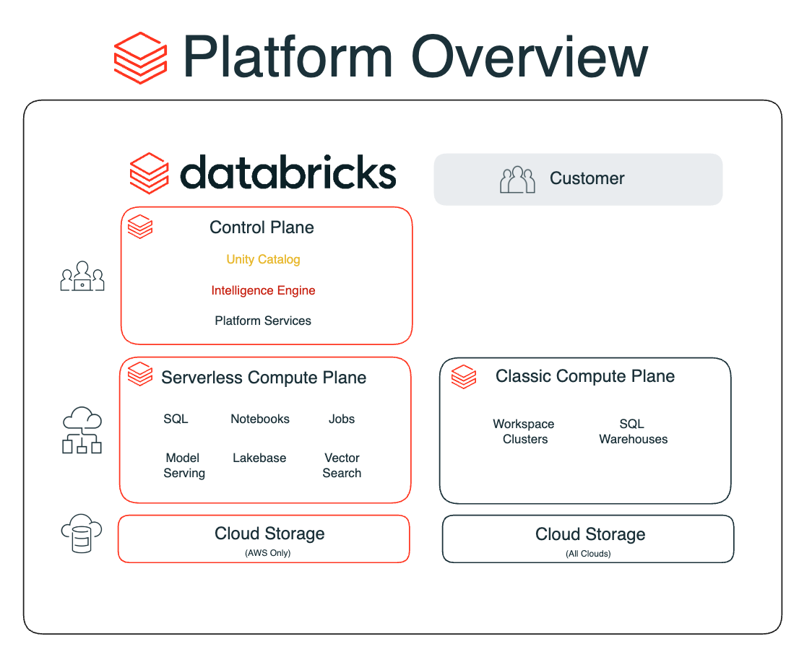The width and height of the screenshot is (812, 657).
Task: Click the Platform Services label
Action: point(263,321)
